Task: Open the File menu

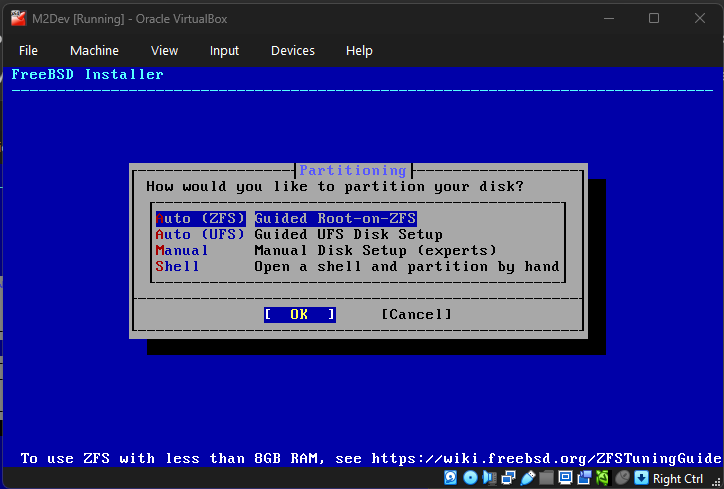Action: click(x=28, y=51)
